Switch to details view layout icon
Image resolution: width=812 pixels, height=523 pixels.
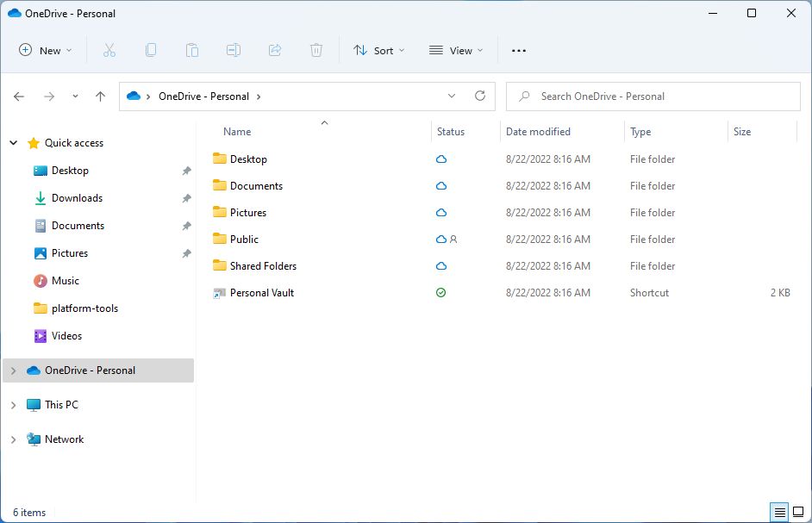tap(779, 512)
